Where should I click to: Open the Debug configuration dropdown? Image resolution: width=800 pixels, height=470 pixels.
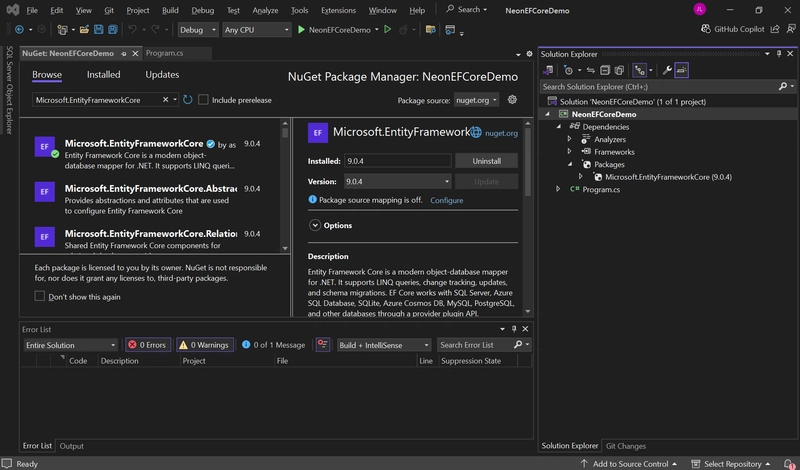tap(198, 30)
